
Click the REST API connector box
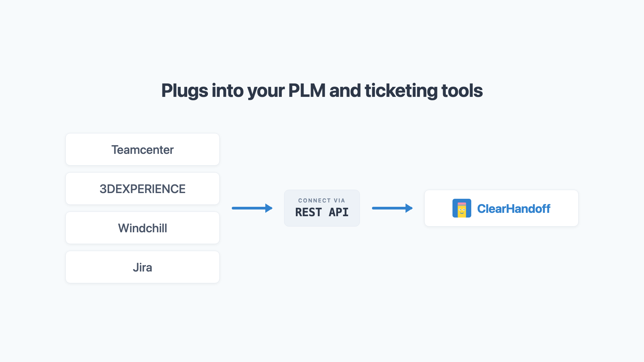tap(322, 208)
